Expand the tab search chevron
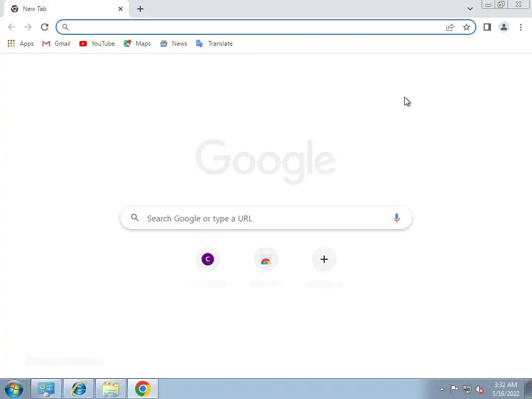532x399 pixels. [x=470, y=9]
